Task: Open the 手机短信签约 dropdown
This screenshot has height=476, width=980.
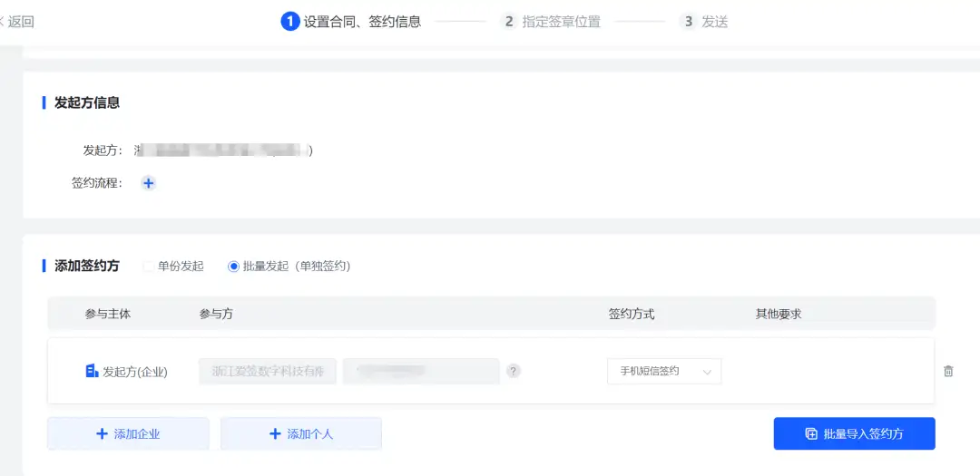Action: (664, 371)
